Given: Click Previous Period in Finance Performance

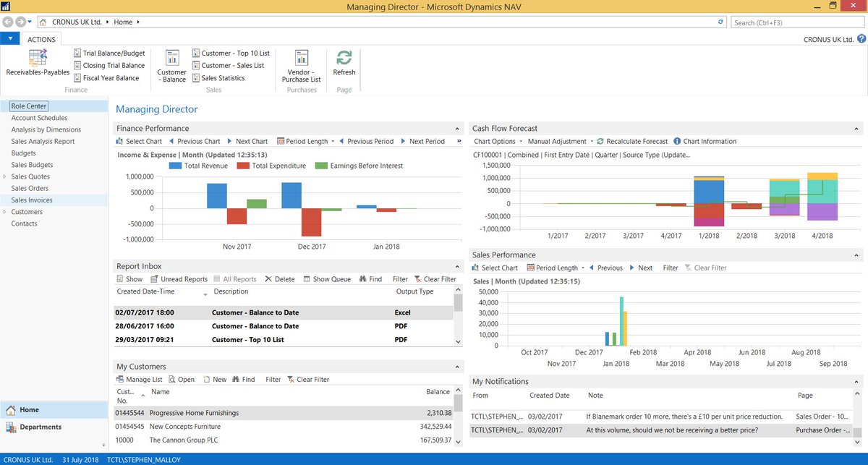Looking at the screenshot, I should coord(366,141).
